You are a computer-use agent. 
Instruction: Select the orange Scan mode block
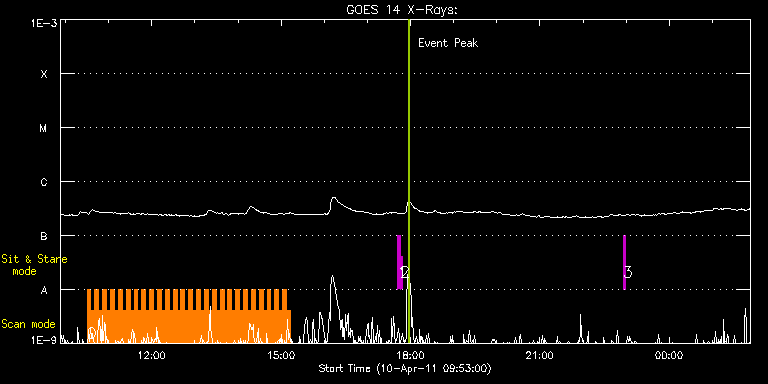pos(189,316)
